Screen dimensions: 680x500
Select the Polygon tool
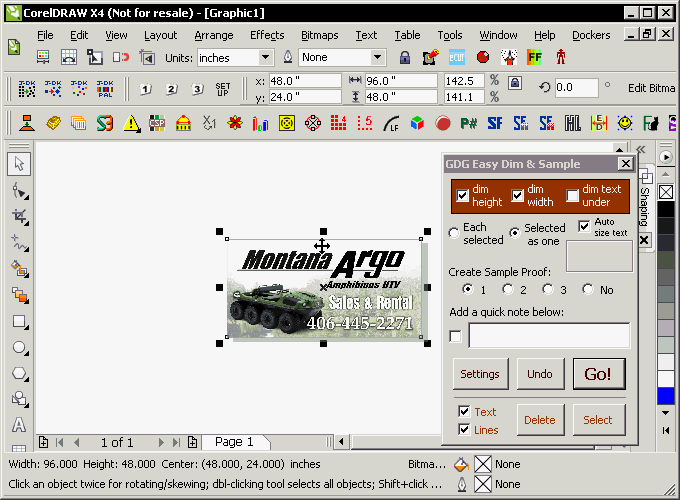tap(20, 374)
